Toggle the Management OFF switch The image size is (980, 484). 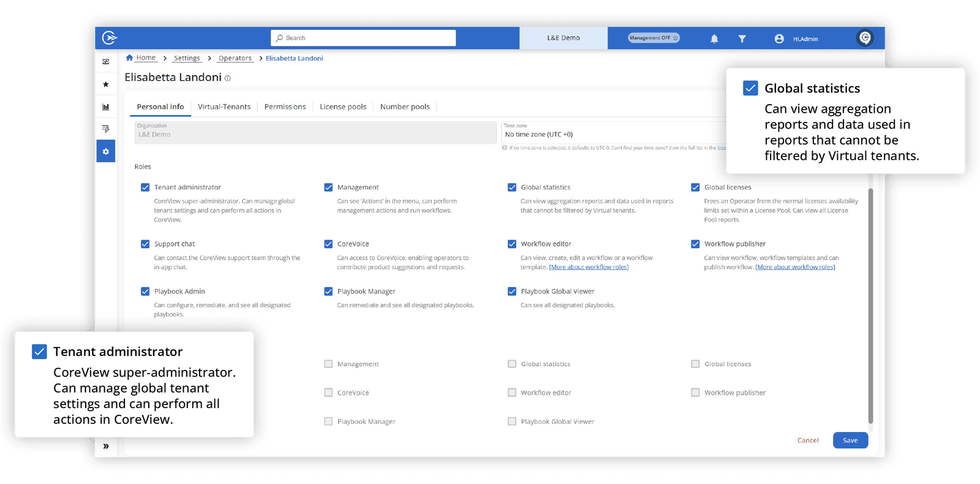[x=654, y=38]
